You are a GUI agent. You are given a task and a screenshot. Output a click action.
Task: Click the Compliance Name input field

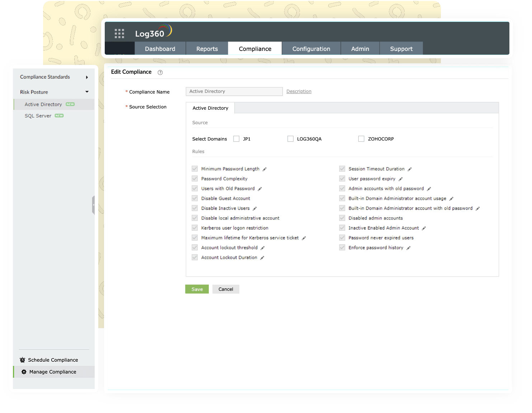[x=234, y=91]
